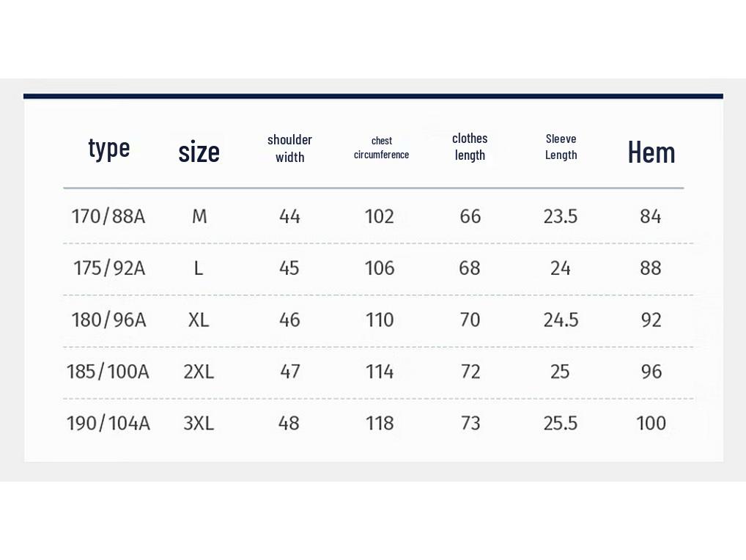
Task: Click the 'chest circumference' header
Action: (x=382, y=148)
